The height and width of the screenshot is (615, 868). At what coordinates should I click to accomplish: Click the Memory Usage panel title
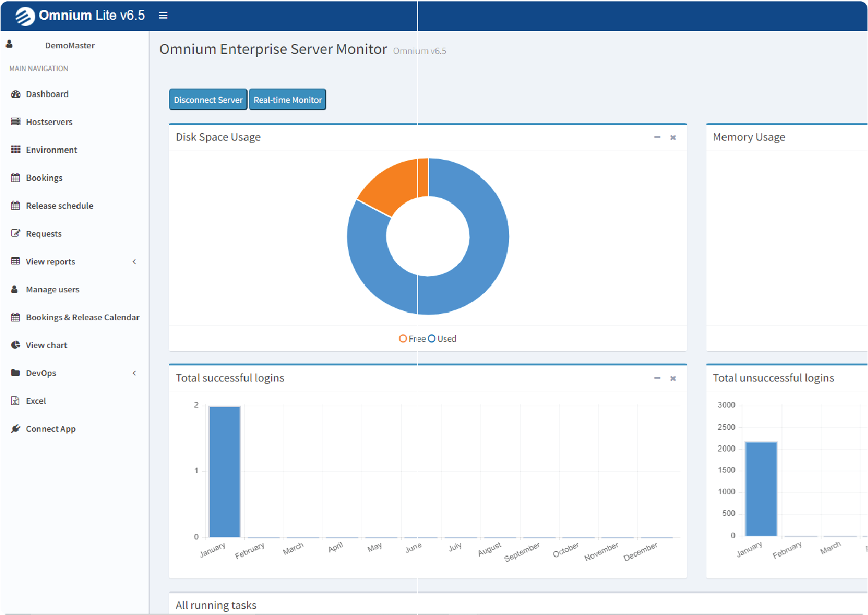(749, 137)
